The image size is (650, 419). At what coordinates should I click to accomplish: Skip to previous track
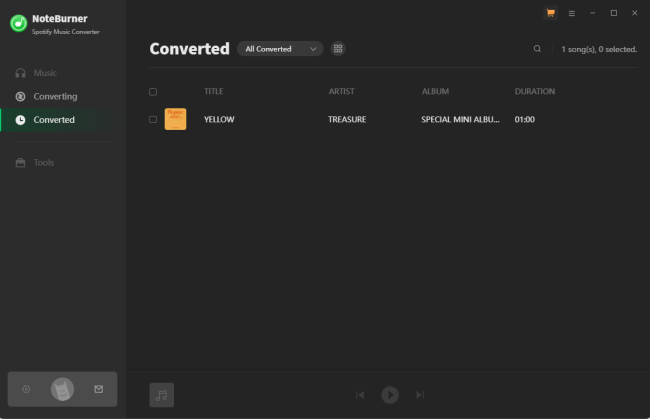360,395
